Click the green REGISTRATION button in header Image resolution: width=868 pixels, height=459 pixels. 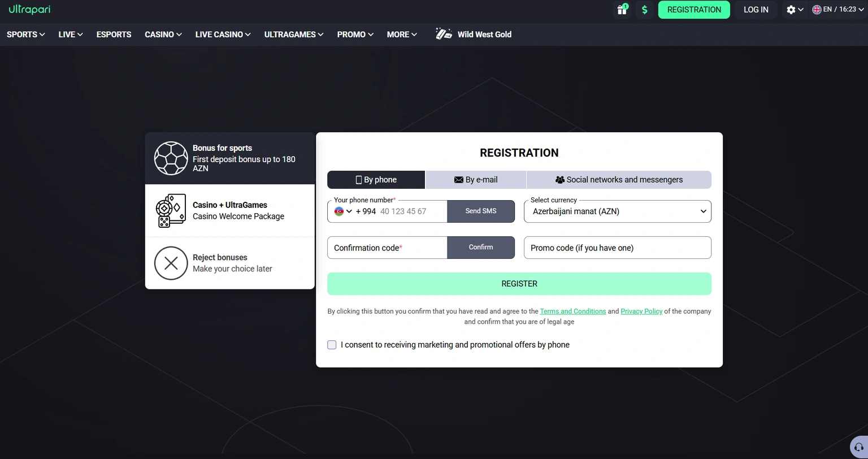pyautogui.click(x=694, y=10)
